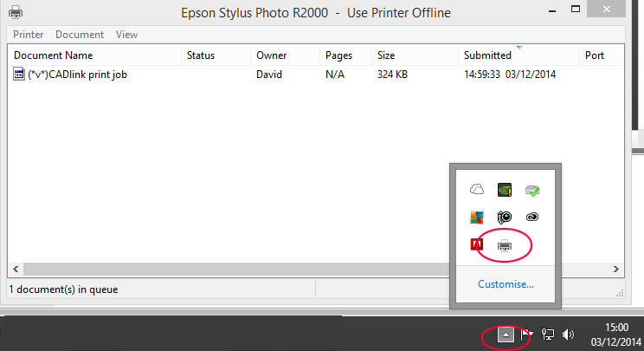The height and width of the screenshot is (351, 644).
Task: Click the '324 KB' size cell
Action: tap(392, 75)
